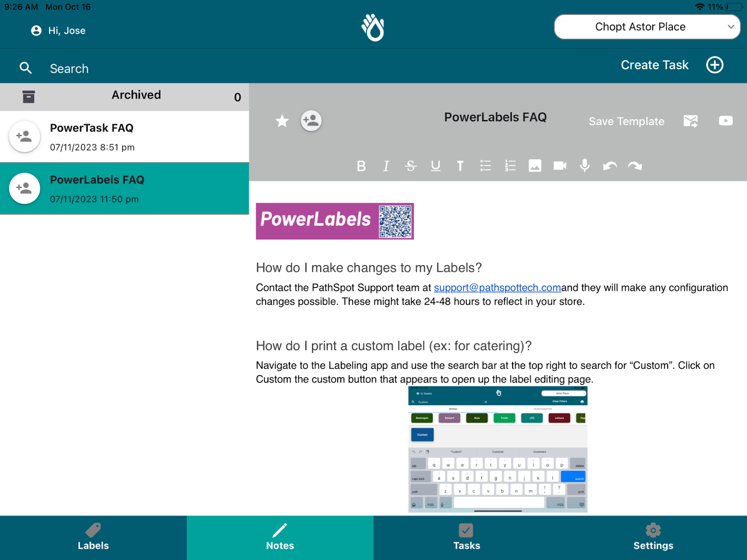This screenshot has width=747, height=560.
Task: Open the Archived section
Action: tap(124, 97)
